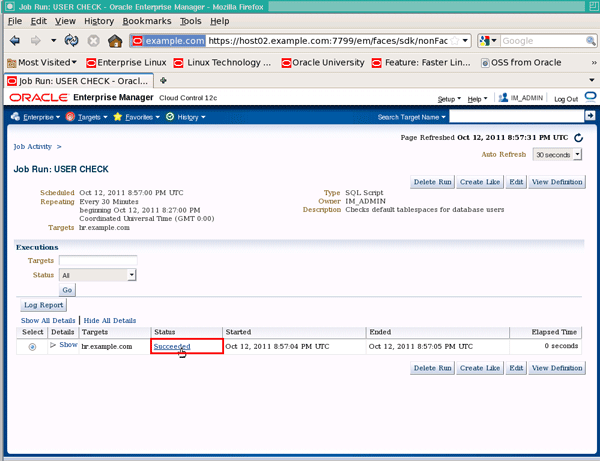Open the Edit menu
The image size is (600, 461).
click(x=39, y=21)
